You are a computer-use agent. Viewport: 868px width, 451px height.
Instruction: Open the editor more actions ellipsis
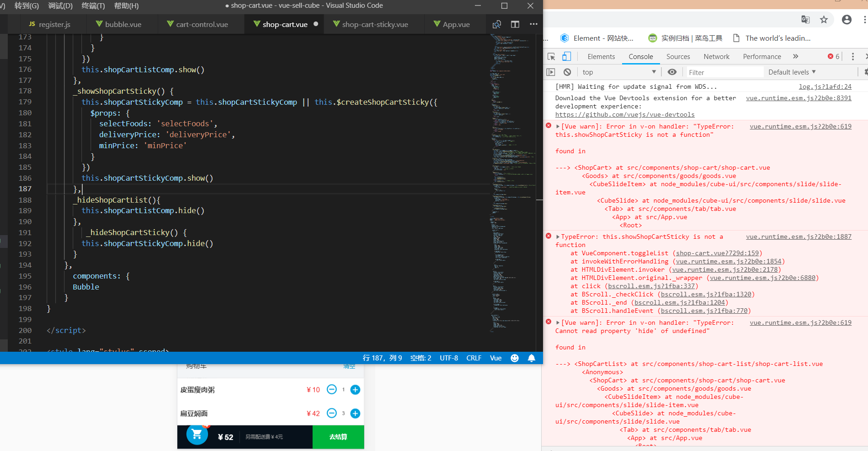coord(533,24)
